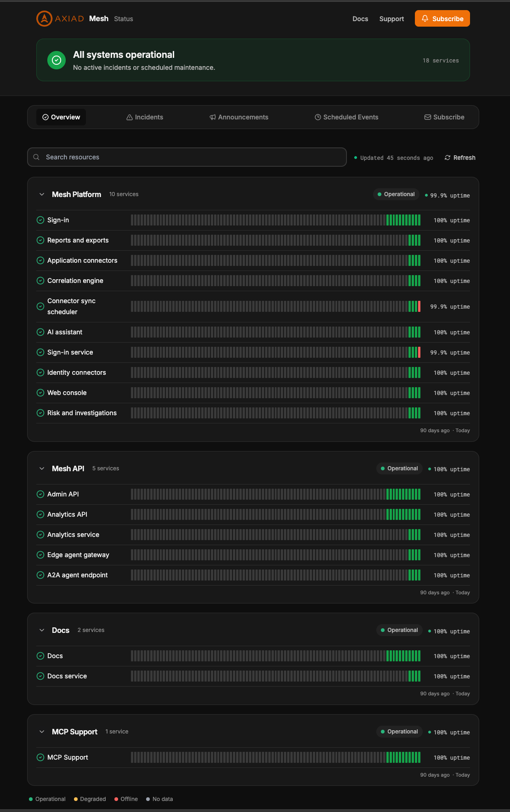Image resolution: width=510 pixels, height=812 pixels.
Task: Click the red bar in Connector sync scheduler timeline
Action: click(x=419, y=306)
